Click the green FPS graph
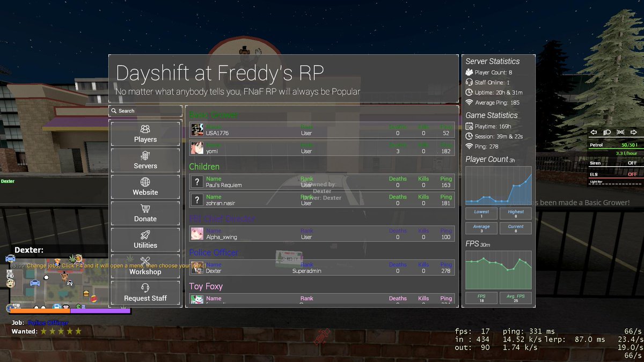644x362 pixels. click(x=499, y=270)
